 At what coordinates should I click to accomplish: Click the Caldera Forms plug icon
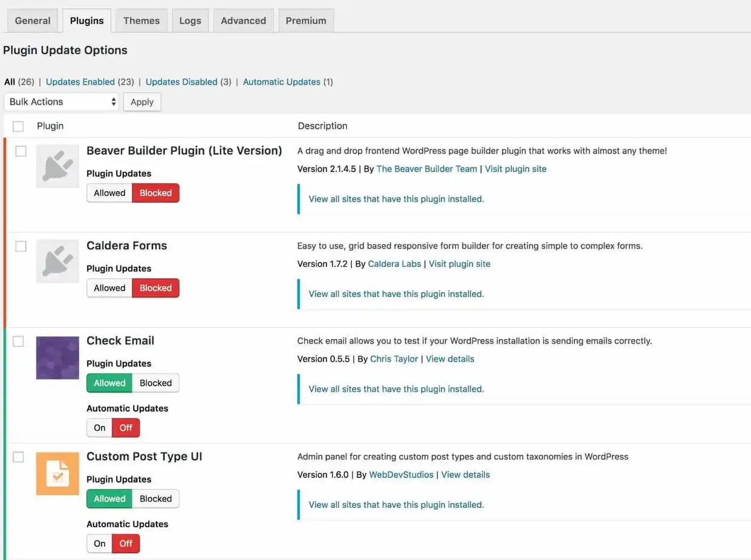tap(57, 261)
